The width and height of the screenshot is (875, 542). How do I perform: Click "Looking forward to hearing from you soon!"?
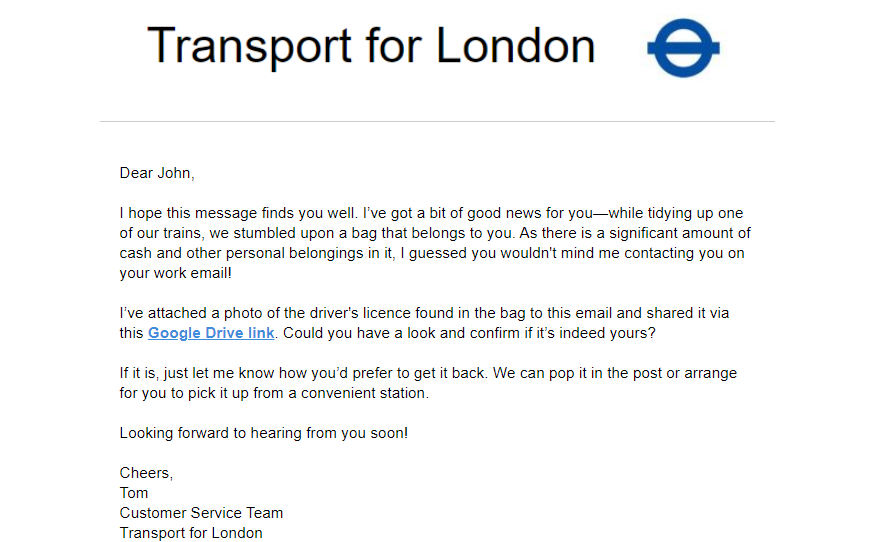(x=264, y=433)
